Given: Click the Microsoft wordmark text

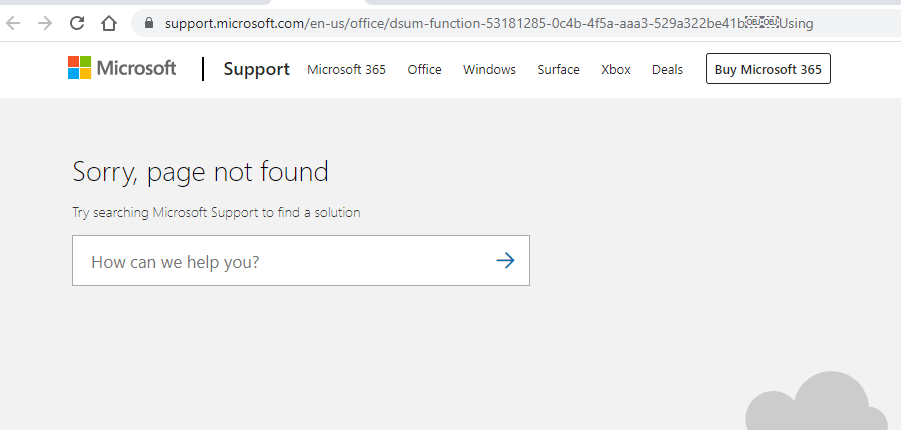Looking at the screenshot, I should pos(136,68).
